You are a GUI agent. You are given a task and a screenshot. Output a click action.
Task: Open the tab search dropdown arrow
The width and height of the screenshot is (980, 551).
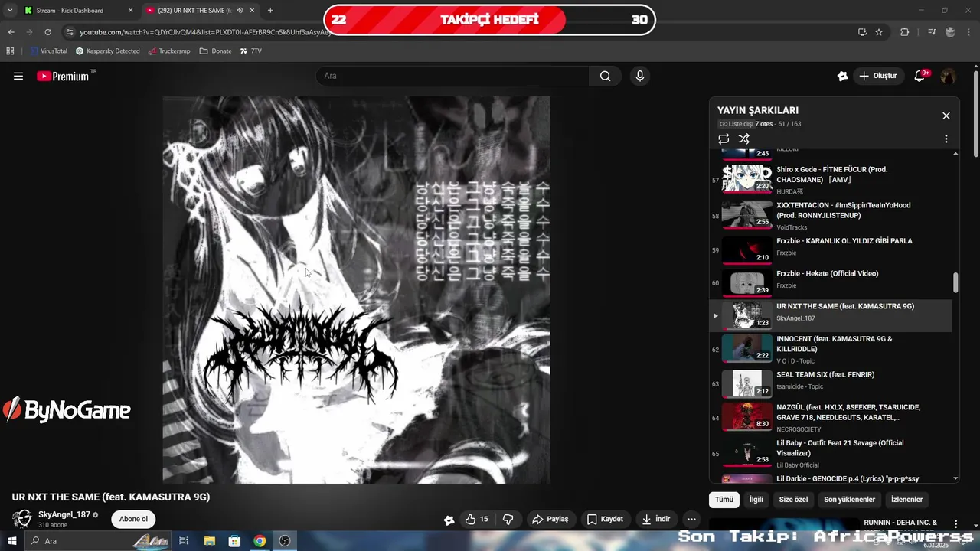click(10, 11)
